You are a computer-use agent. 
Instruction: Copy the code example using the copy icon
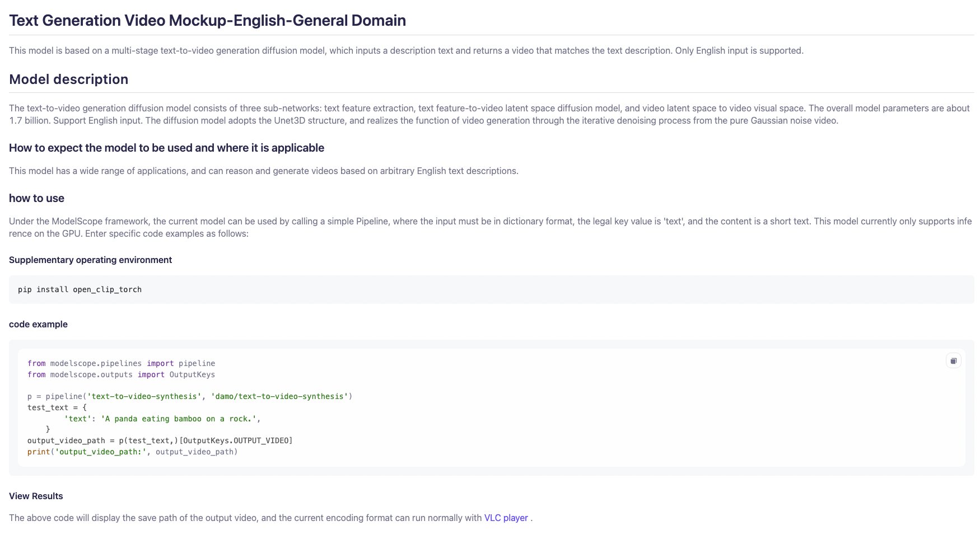953,361
